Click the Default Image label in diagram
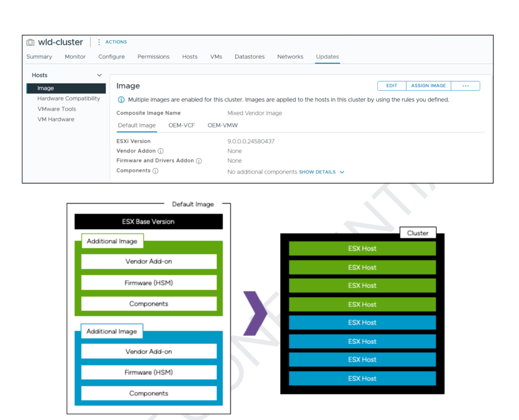The width and height of the screenshot is (519, 420). click(x=193, y=204)
